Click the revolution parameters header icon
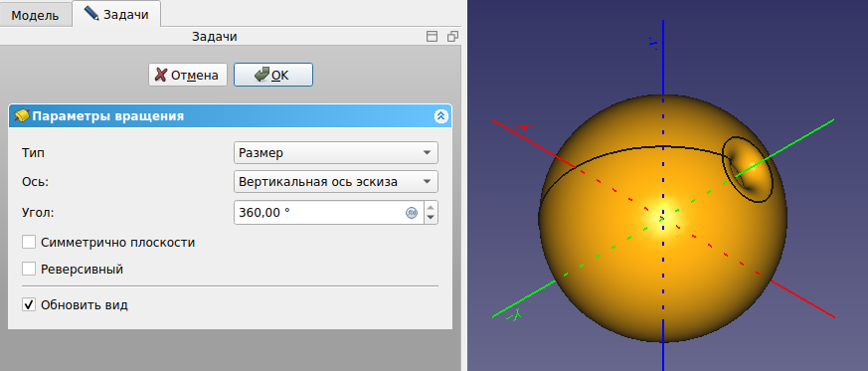The image size is (868, 371). coord(21,116)
